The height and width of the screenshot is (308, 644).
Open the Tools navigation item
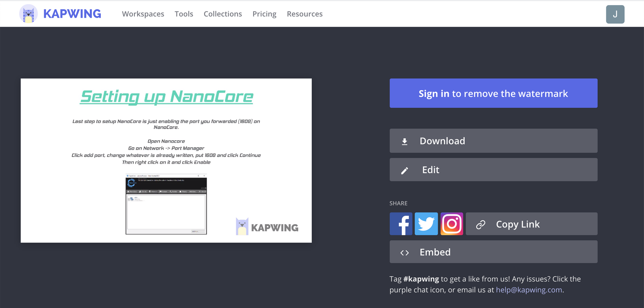click(184, 14)
